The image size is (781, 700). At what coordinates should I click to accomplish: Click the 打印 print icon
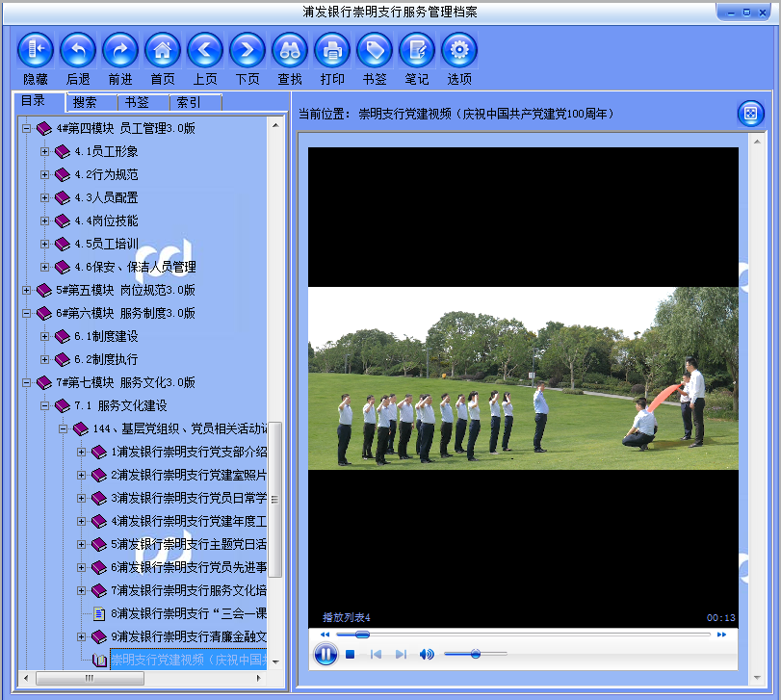[x=332, y=50]
